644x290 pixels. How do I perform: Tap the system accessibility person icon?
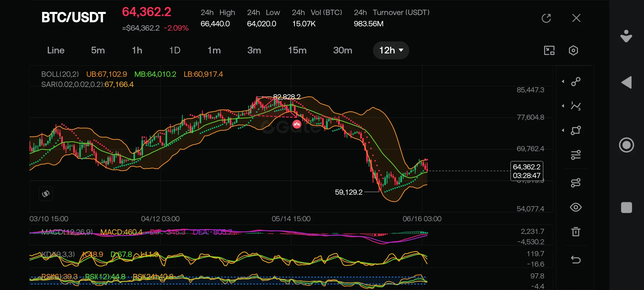pyautogui.click(x=626, y=36)
